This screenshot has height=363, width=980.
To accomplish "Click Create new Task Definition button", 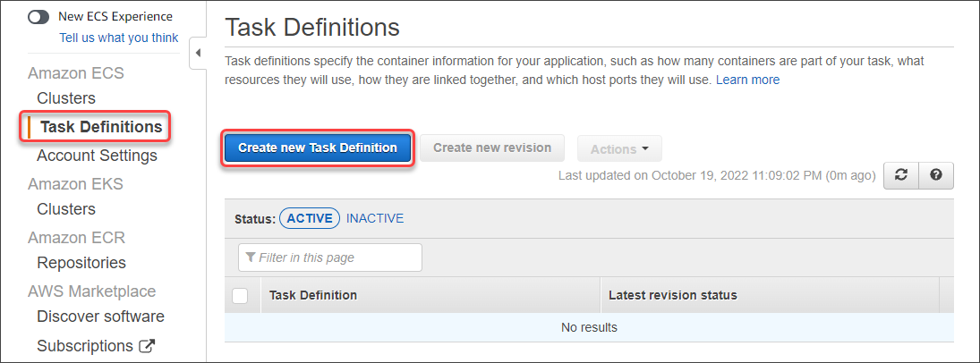I will 318,148.
